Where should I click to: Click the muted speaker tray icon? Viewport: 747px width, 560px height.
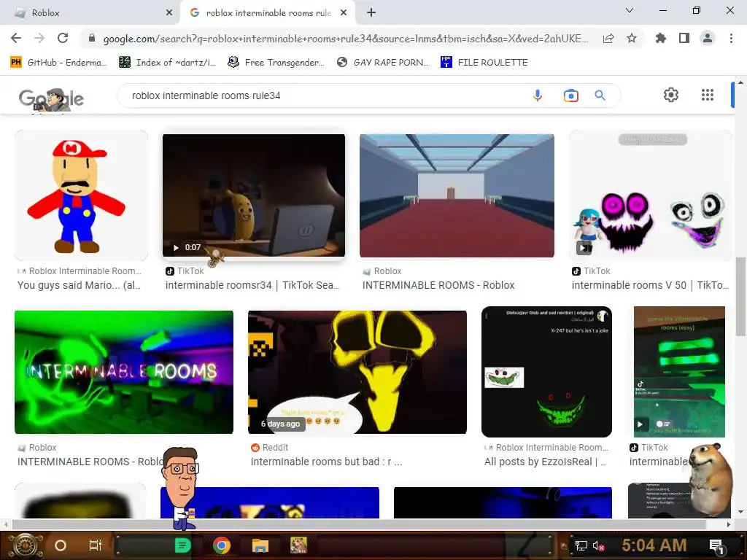pyautogui.click(x=599, y=545)
